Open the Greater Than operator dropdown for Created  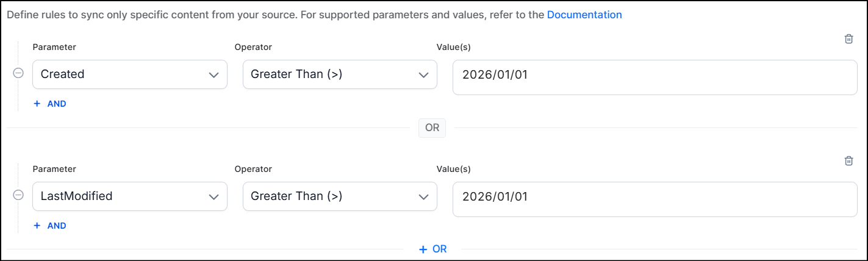pyautogui.click(x=340, y=74)
